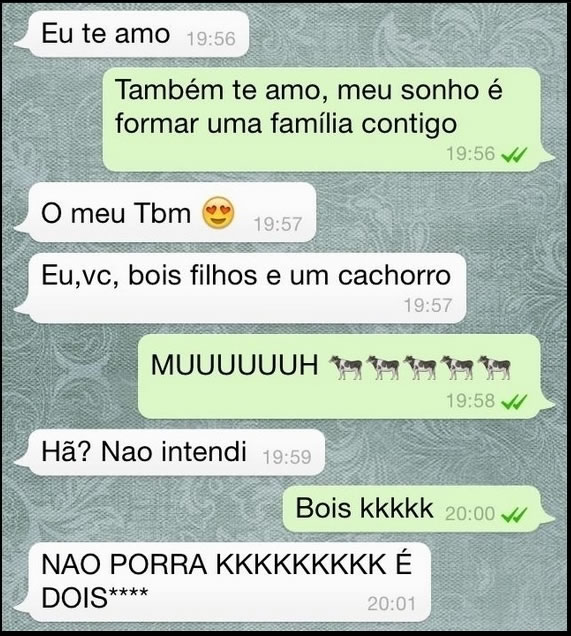Tap the 19:58 timestamp
Viewport: 571px width, 636px height.
click(x=470, y=401)
